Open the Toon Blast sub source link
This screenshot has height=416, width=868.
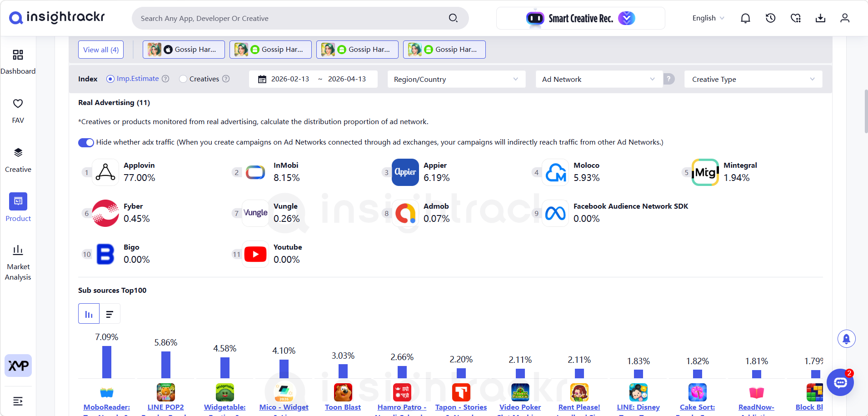click(x=343, y=407)
